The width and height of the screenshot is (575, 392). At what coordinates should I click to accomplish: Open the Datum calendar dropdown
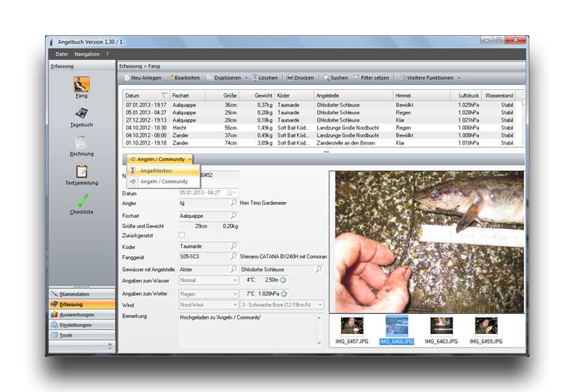tap(231, 193)
